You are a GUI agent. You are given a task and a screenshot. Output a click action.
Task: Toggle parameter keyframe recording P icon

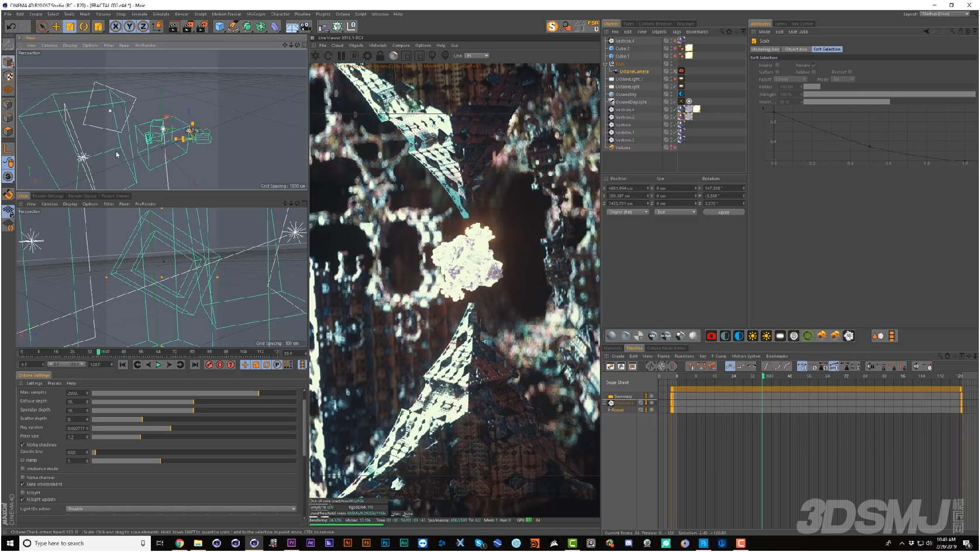coord(277,365)
